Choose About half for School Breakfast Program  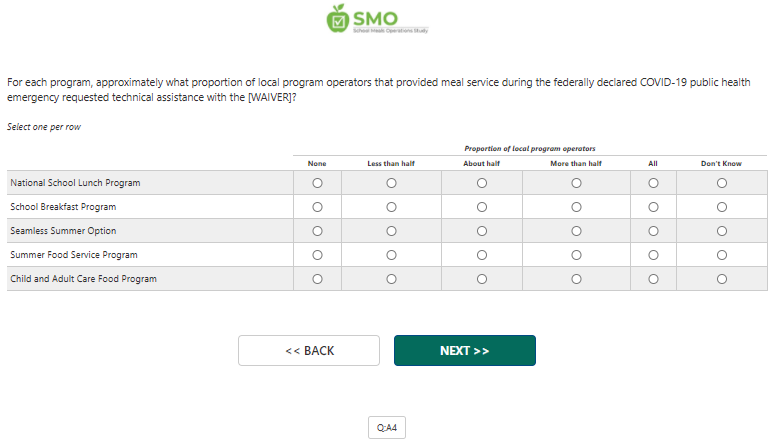pyautogui.click(x=482, y=207)
